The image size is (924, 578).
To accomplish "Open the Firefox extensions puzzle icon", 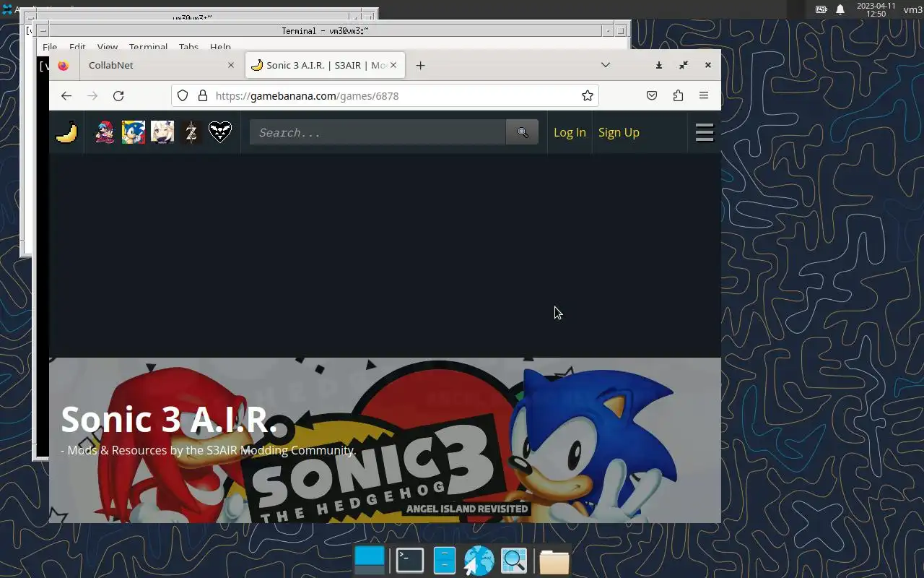I will click(x=678, y=95).
